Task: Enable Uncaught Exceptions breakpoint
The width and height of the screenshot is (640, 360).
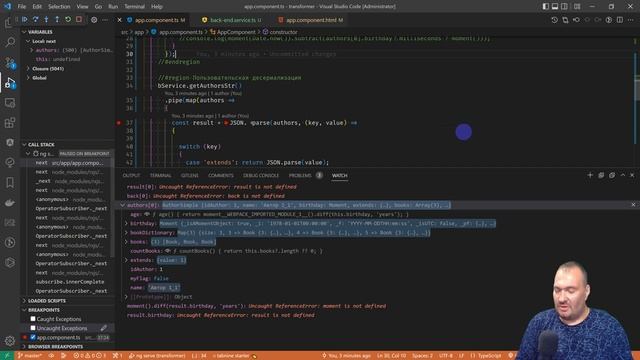Action: [x=33, y=328]
